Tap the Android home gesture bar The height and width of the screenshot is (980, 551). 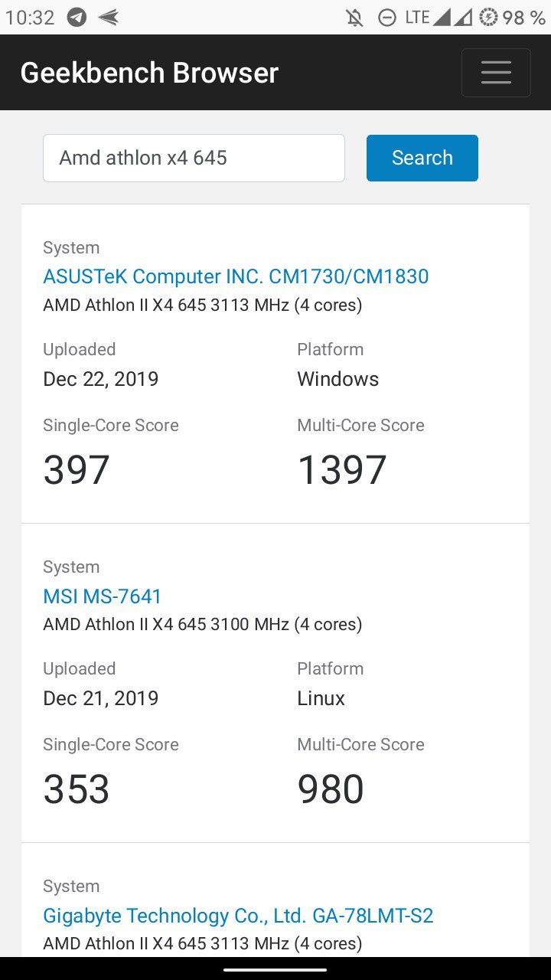pyautogui.click(x=275, y=969)
